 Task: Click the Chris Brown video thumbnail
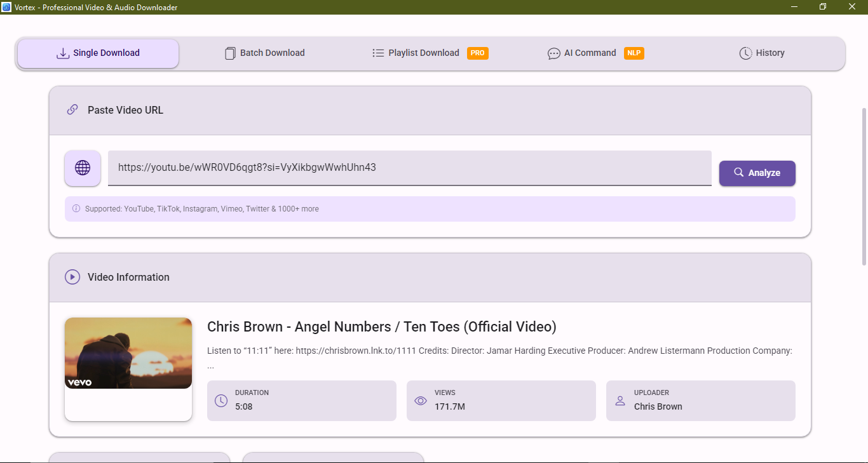click(128, 353)
